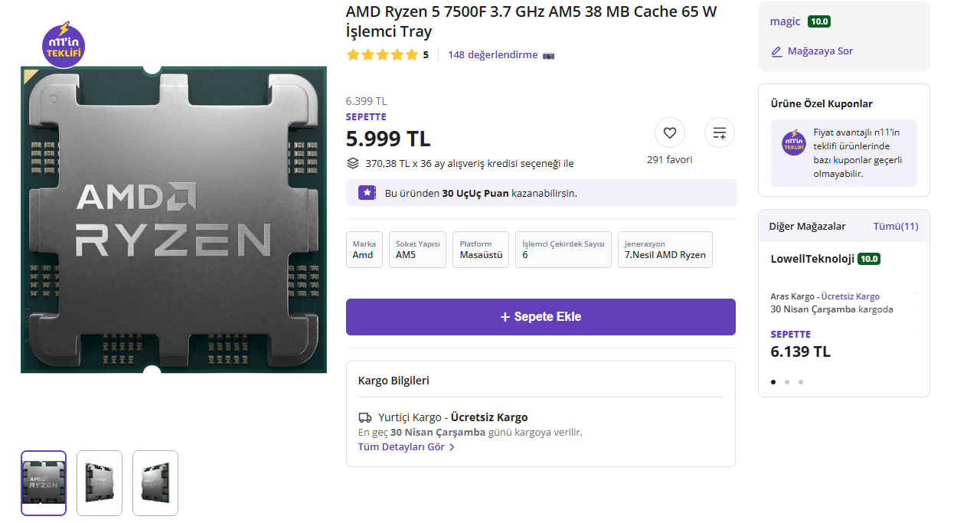The width and height of the screenshot is (980, 523).
Task: Click the shopping credit layers icon
Action: [x=353, y=163]
